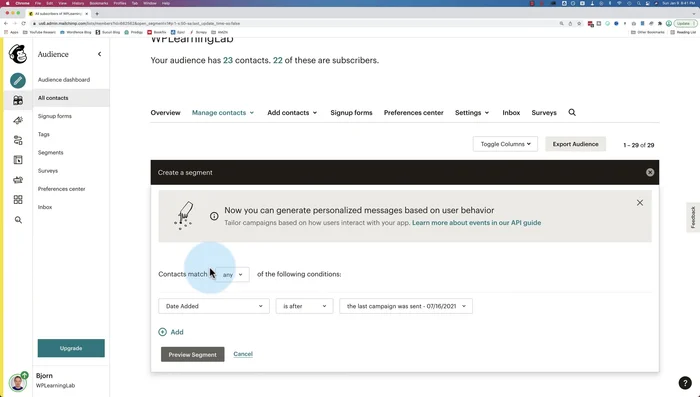Open the Integrations grid icon
The image size is (700, 397).
point(18,200)
